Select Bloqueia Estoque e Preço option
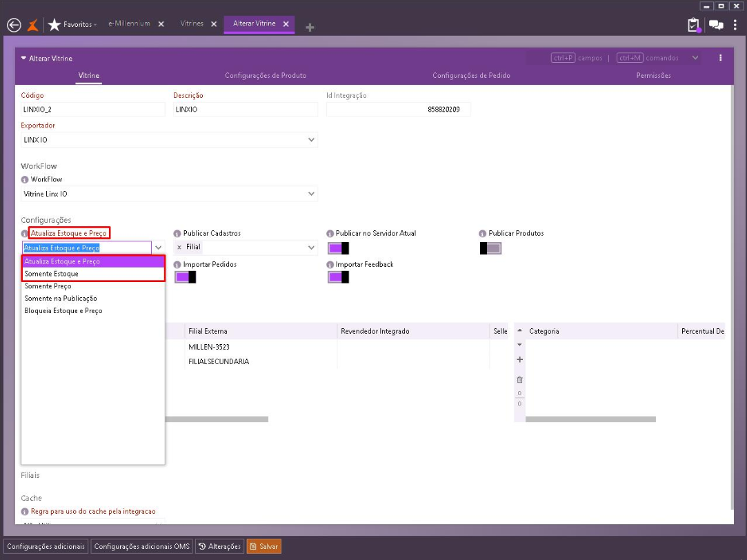Viewport: 747px width, 560px height. tap(93, 311)
